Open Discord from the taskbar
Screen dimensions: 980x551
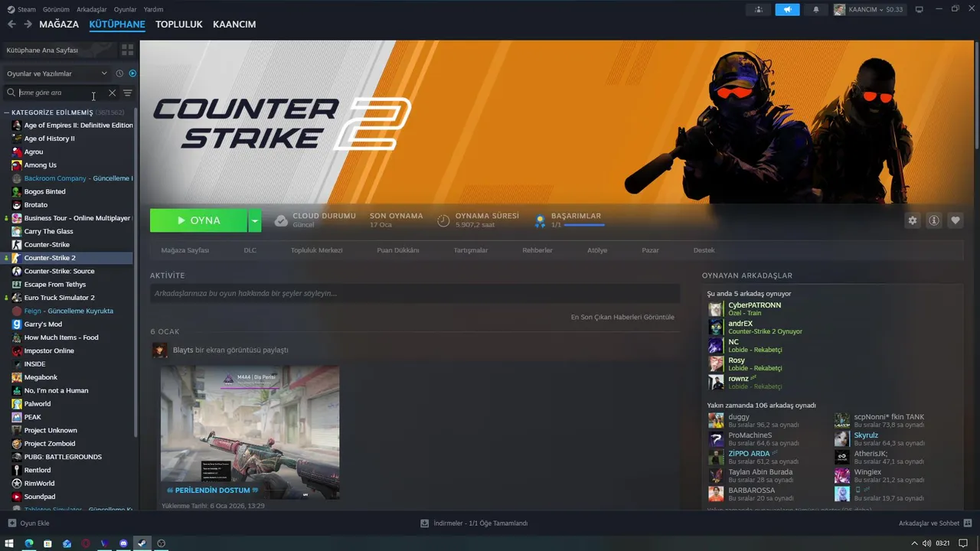click(123, 543)
